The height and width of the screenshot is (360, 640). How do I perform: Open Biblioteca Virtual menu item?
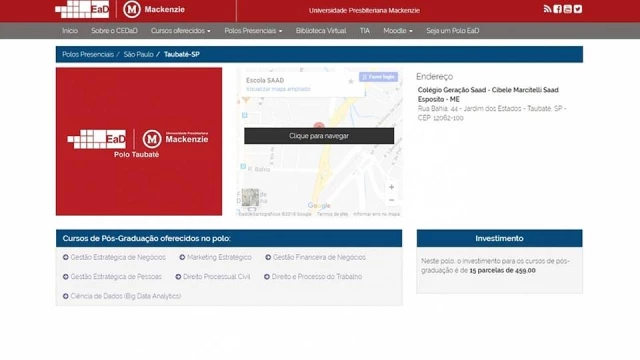point(321,31)
